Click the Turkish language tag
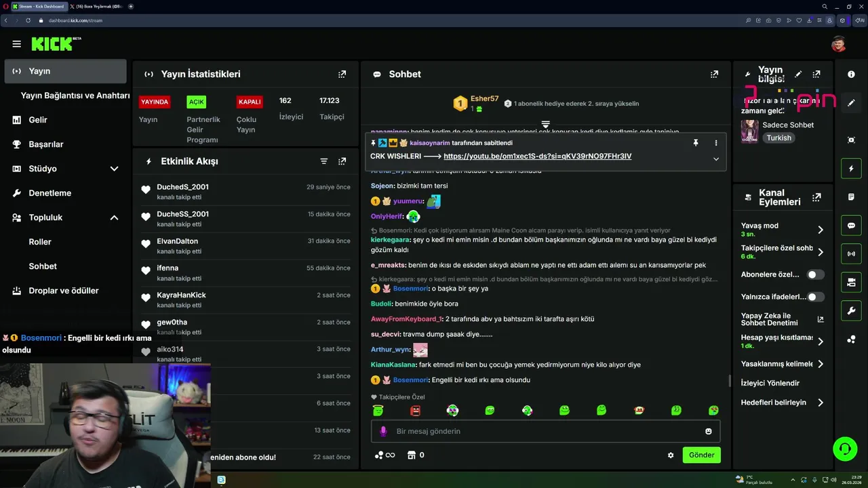This screenshot has height=488, width=868. (x=778, y=138)
